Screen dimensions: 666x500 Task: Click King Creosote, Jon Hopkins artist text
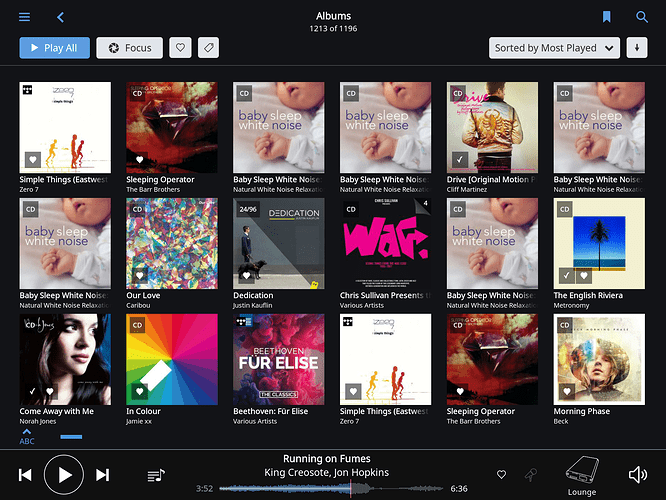pos(327,472)
